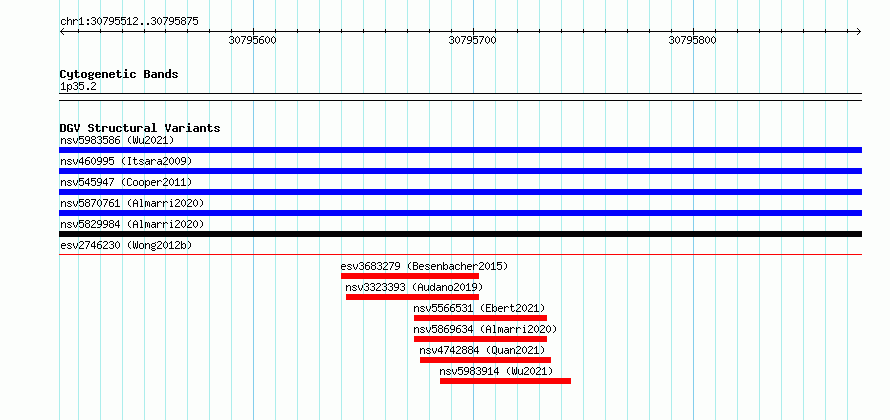Open the nsv5869634 (Almarri2020) label
890x420 pixels.
(485, 329)
